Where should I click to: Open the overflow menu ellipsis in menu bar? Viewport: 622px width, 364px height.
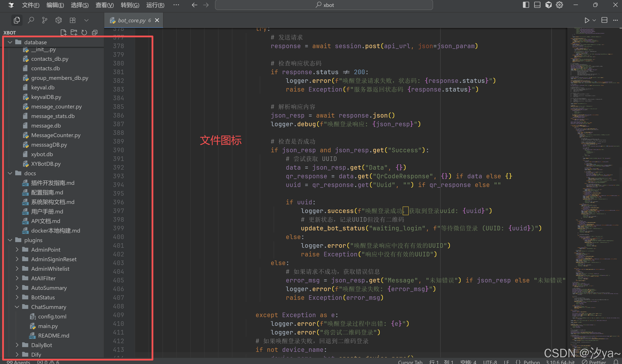[176, 5]
